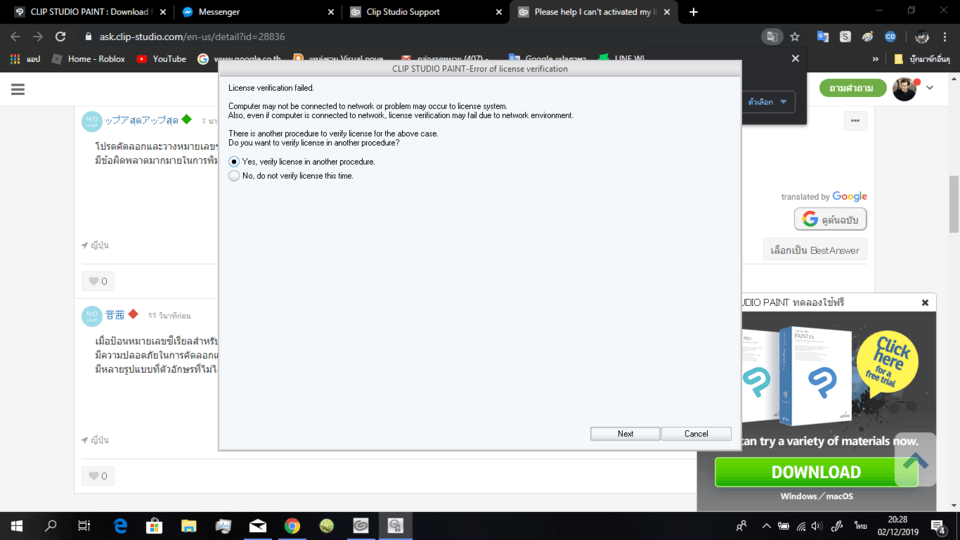Click the Google ดูต้นฉบับ view original button
Image resolution: width=960 pixels, height=540 pixels.
click(830, 219)
